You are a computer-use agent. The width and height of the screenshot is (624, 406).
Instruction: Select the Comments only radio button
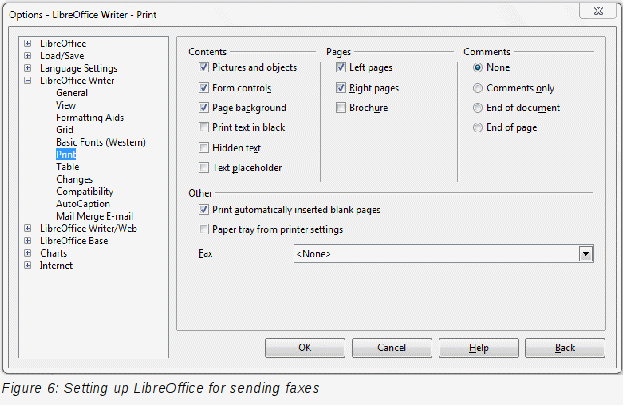coord(478,88)
